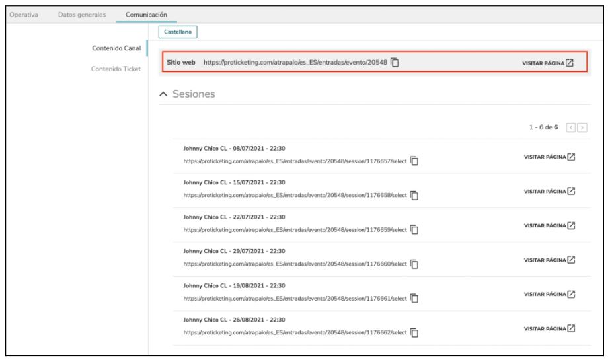Visit page of 26/08/2021 session

pyautogui.click(x=549, y=328)
